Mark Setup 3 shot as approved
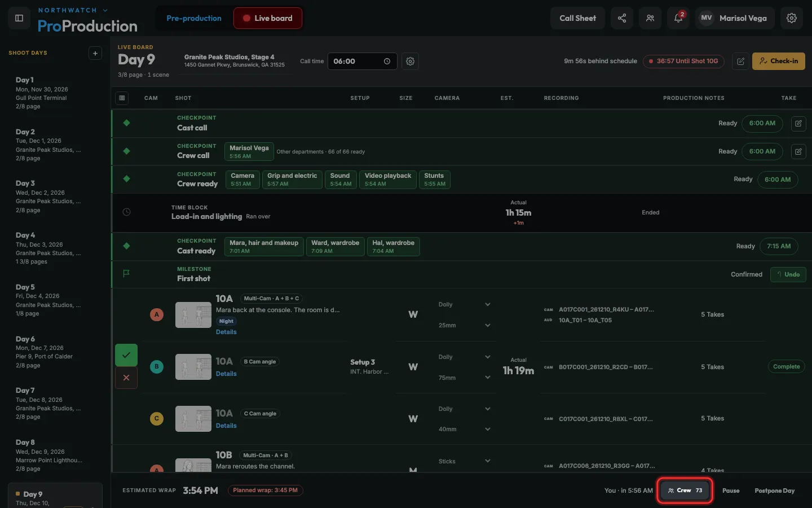 coord(126,355)
